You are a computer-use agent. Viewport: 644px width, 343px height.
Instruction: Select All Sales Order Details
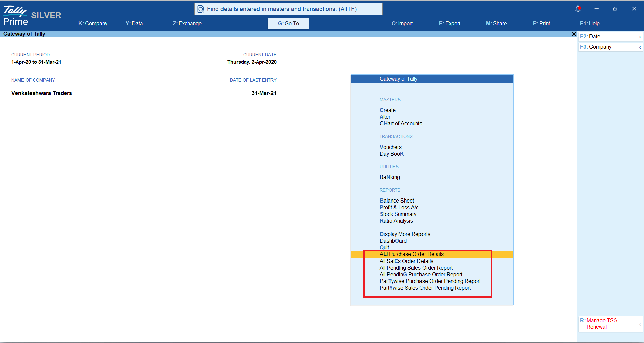(406, 261)
